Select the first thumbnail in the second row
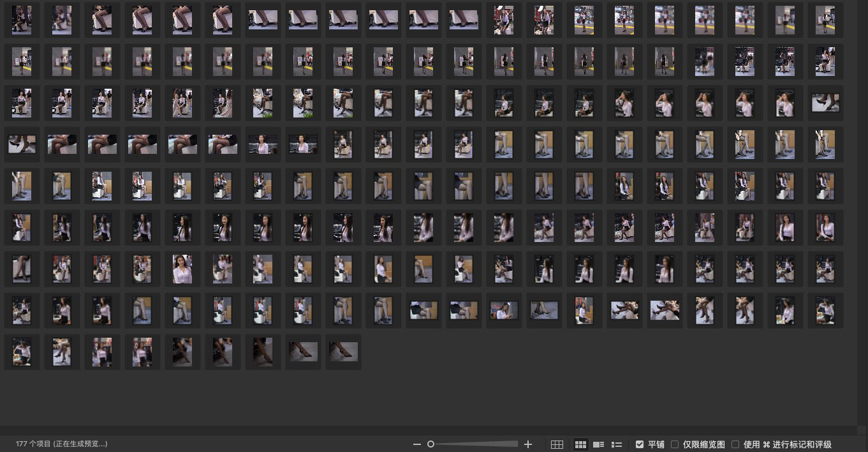This screenshot has height=452, width=868. 22,61
